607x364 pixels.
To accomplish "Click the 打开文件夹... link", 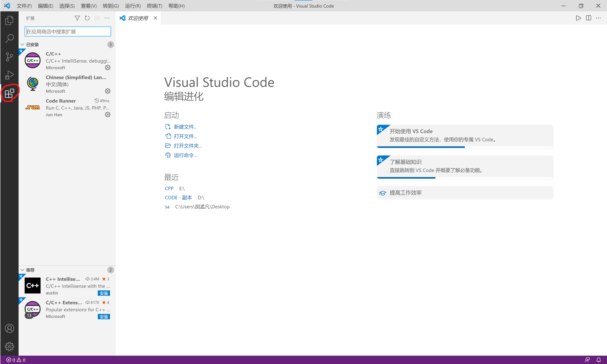I will [188, 146].
